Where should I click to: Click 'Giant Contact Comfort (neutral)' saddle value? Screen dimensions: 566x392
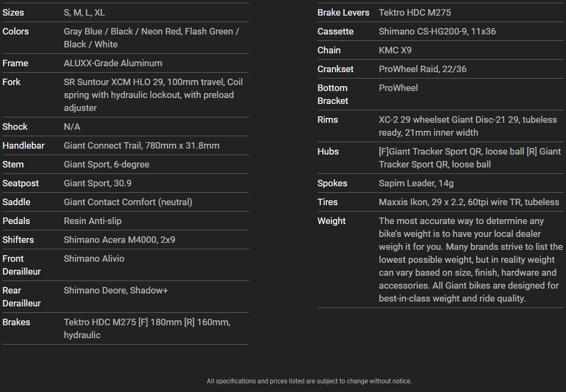pos(128,202)
